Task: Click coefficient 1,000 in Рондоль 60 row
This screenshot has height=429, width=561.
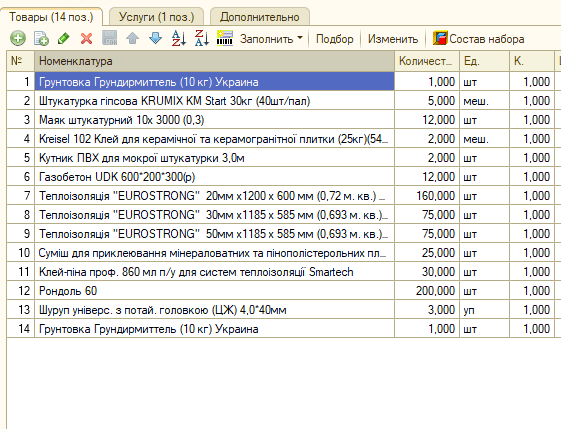Action: coord(532,291)
